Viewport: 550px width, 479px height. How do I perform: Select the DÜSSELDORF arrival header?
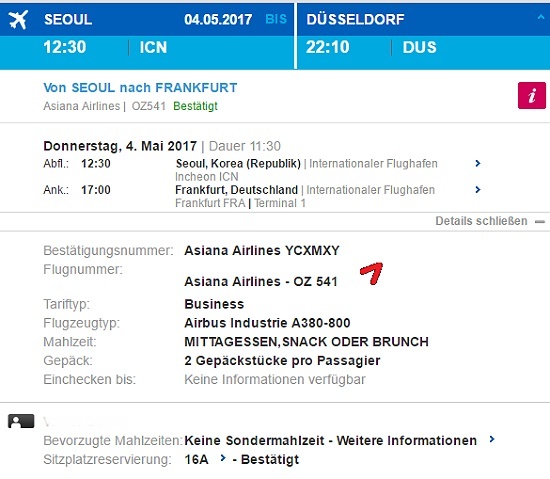pos(355,19)
